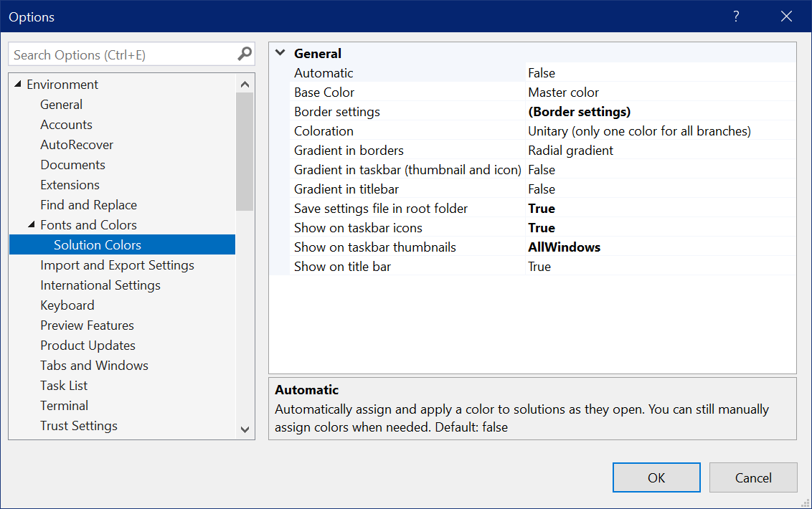
Task: Collapse the General property category
Action: pyautogui.click(x=280, y=53)
